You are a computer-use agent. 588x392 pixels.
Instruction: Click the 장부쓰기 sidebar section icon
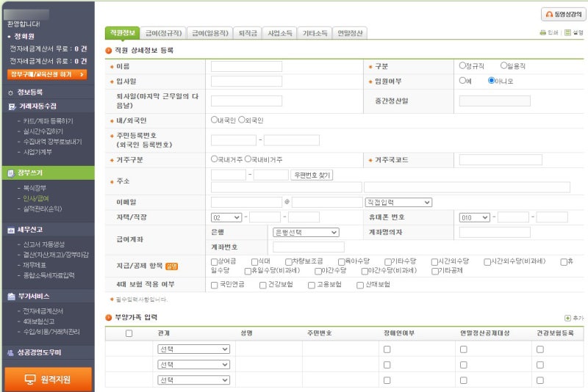pos(11,173)
